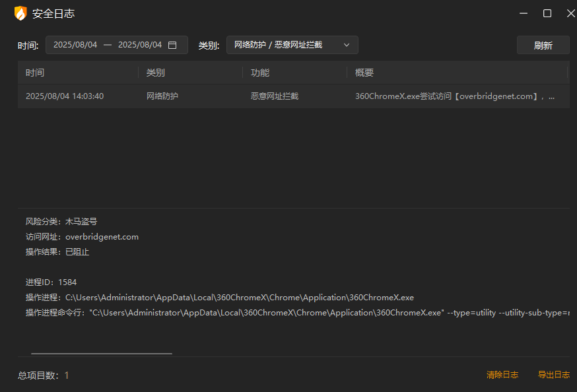
Task: Open the calendar icon in date range
Action: coord(172,45)
